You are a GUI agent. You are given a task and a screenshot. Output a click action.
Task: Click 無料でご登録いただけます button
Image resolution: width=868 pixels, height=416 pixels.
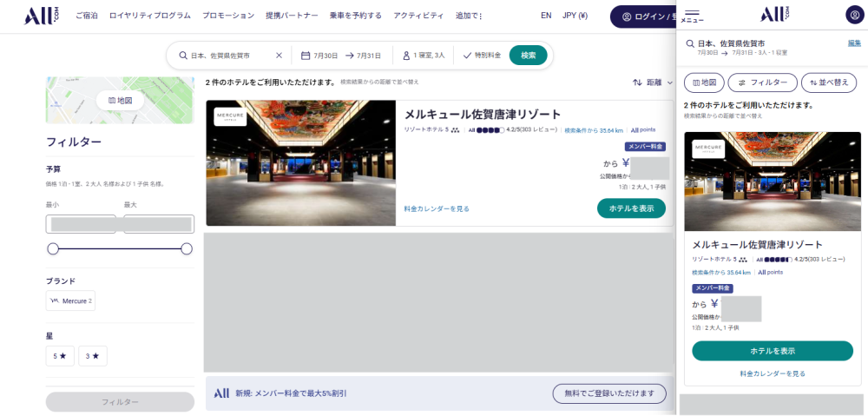pos(609,393)
